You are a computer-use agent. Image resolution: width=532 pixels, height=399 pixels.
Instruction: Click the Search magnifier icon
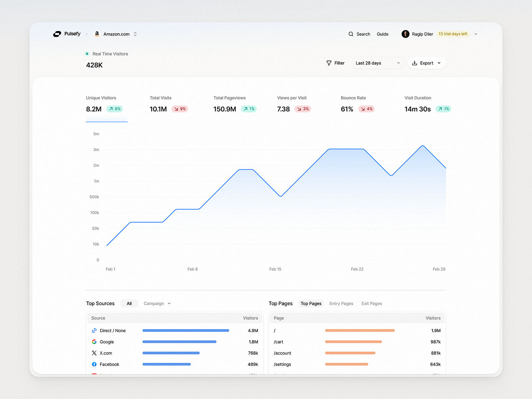coord(351,34)
